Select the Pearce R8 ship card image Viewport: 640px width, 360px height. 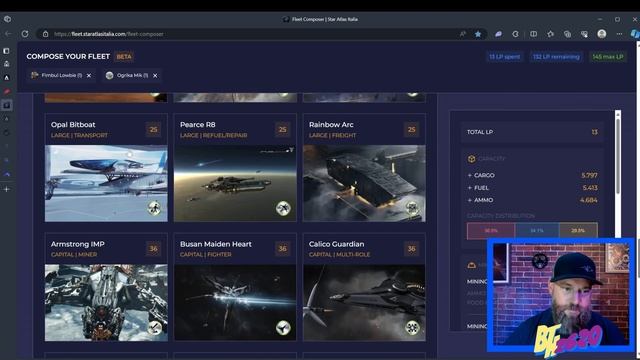click(x=235, y=183)
